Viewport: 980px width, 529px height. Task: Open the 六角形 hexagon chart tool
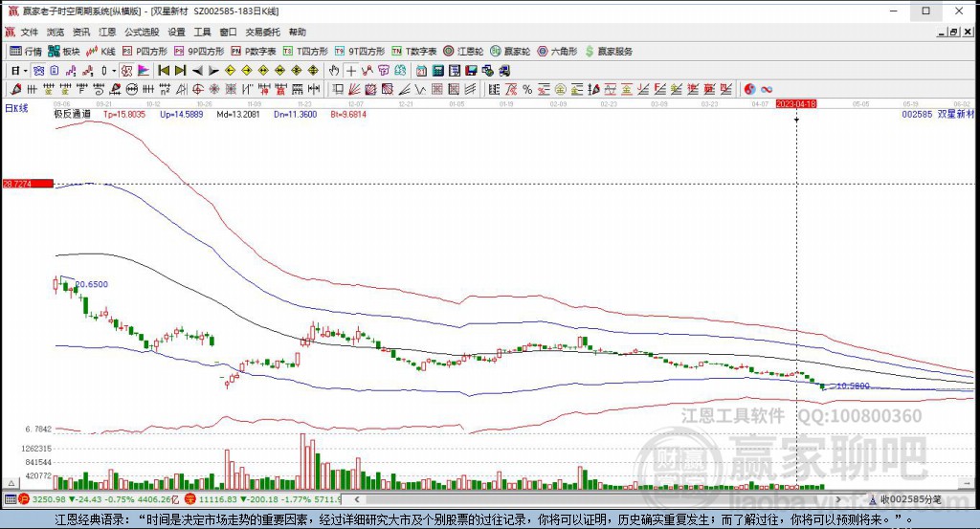coord(555,51)
